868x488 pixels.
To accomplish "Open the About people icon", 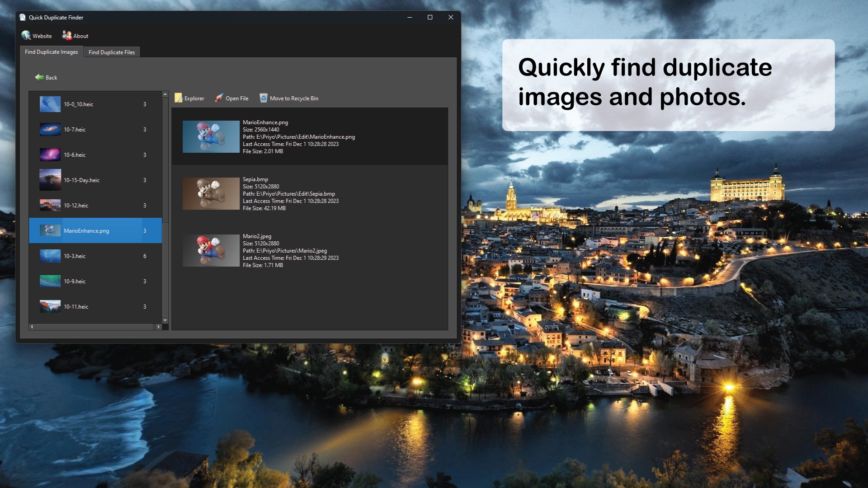I will click(67, 36).
